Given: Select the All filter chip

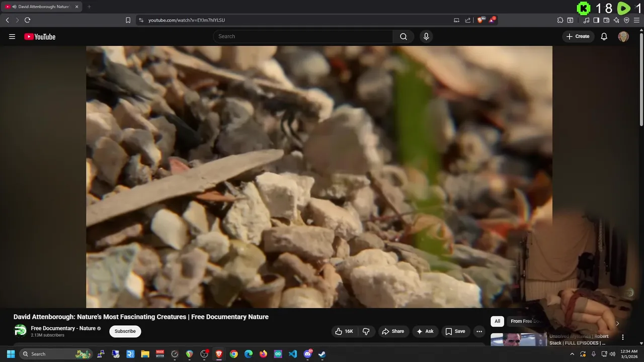Looking at the screenshot, I should (497, 321).
